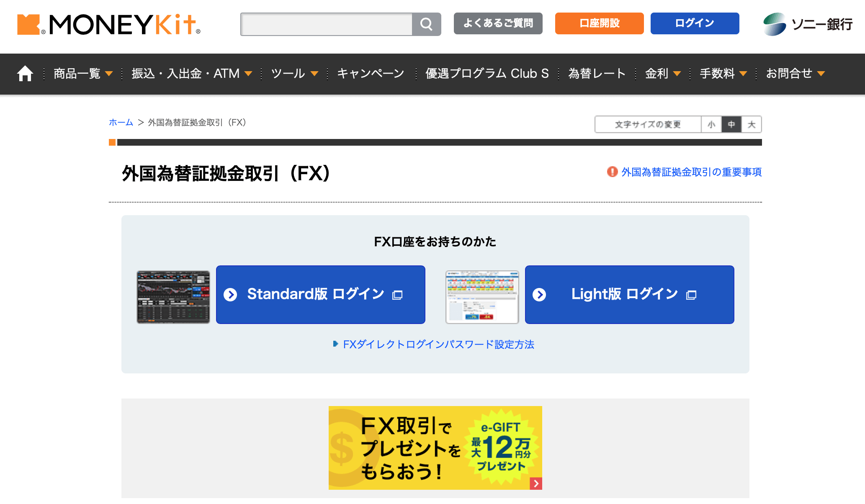Select 大 font size option
Screen dimensions: 865x504
point(751,124)
